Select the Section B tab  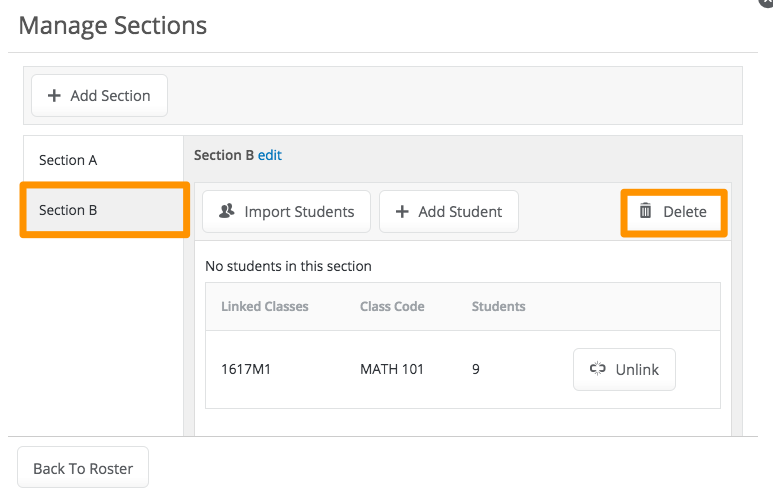pos(68,210)
